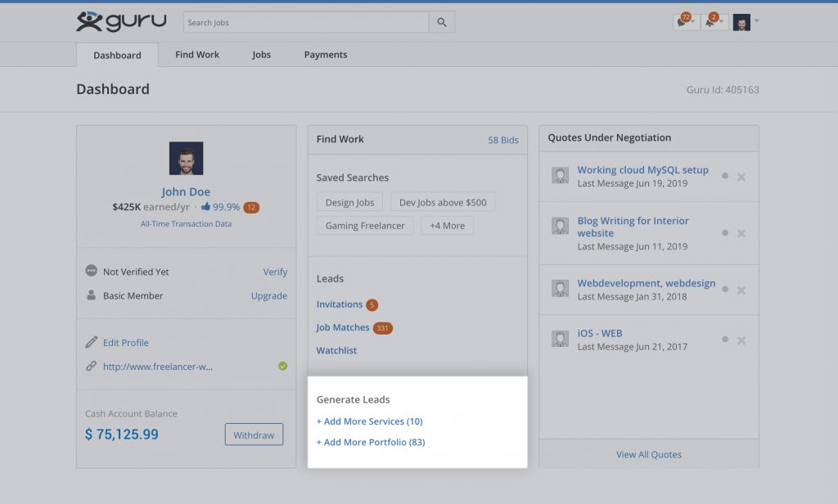Click the Guru logo
This screenshot has width=838, height=504.
click(x=121, y=22)
